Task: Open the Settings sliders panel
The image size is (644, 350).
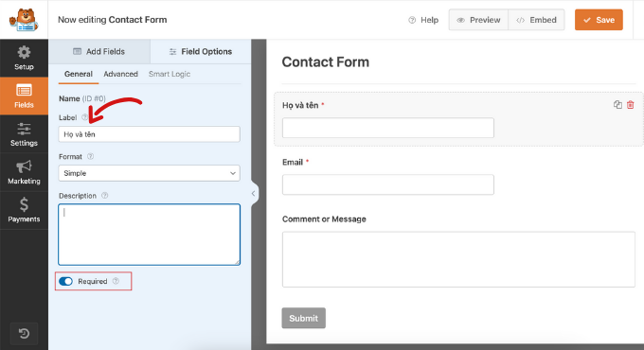Action: pos(24,134)
